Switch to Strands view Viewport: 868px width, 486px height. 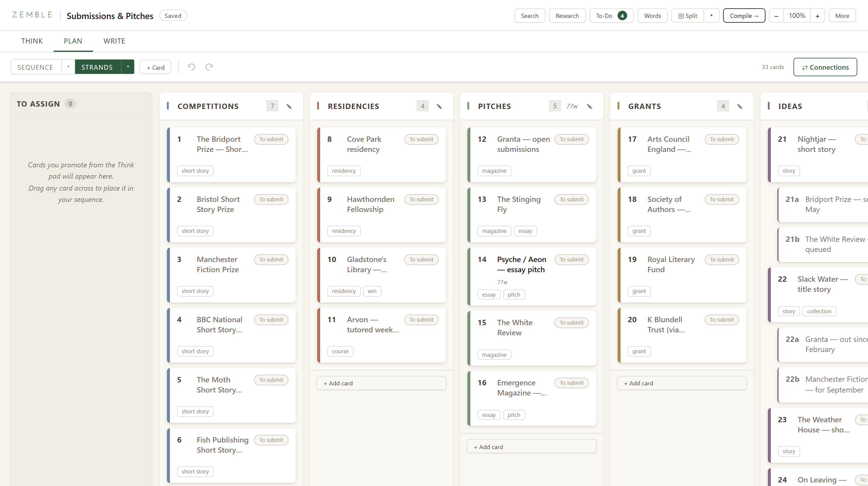pyautogui.click(x=98, y=67)
